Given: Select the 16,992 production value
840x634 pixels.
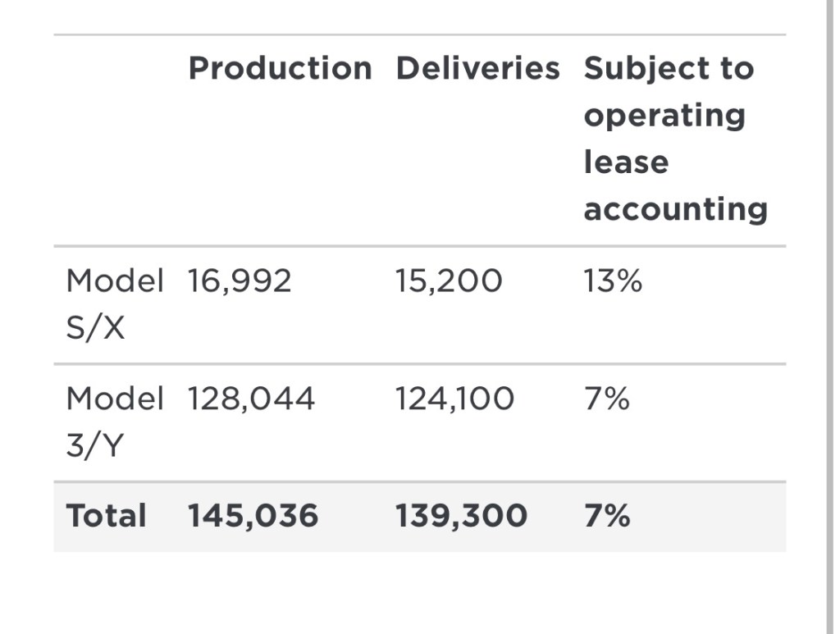Looking at the screenshot, I should click(x=240, y=281).
